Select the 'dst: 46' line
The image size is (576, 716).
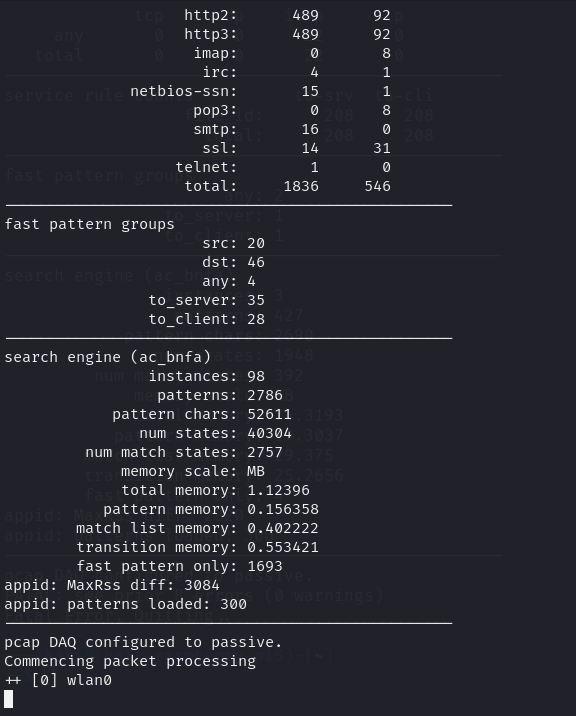pos(233,263)
